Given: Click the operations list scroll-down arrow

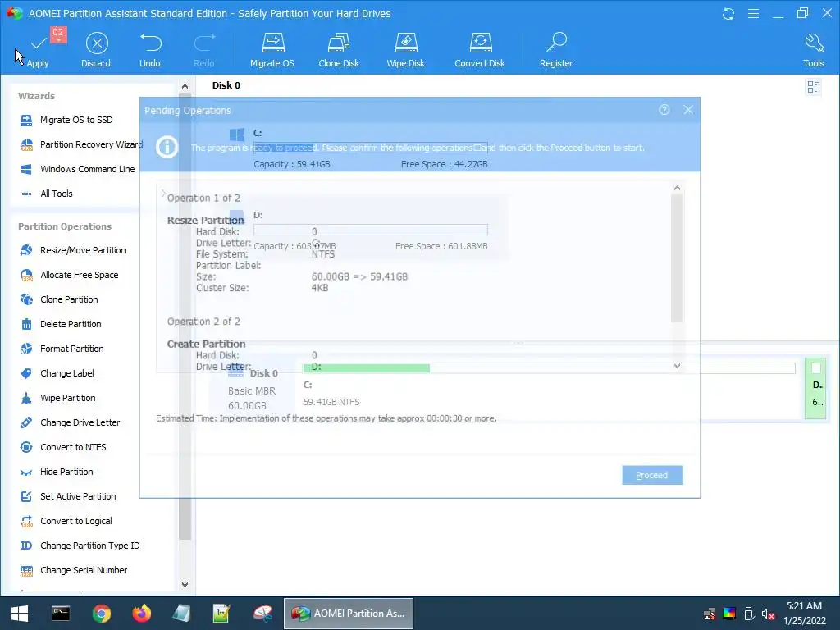Looking at the screenshot, I should (677, 366).
